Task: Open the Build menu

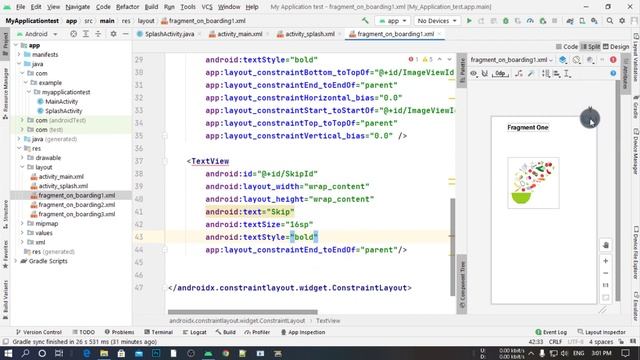Action: pos(151,7)
